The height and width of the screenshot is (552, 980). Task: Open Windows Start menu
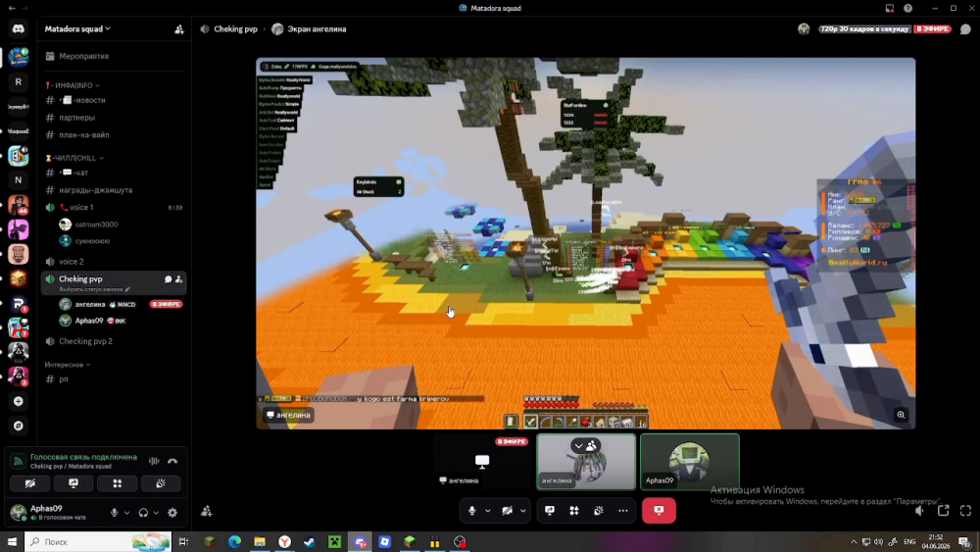[x=12, y=542]
